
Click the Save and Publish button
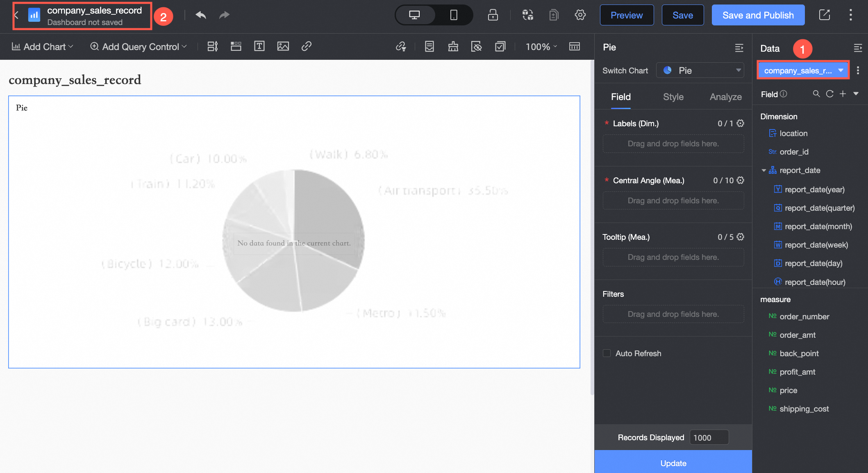click(758, 15)
